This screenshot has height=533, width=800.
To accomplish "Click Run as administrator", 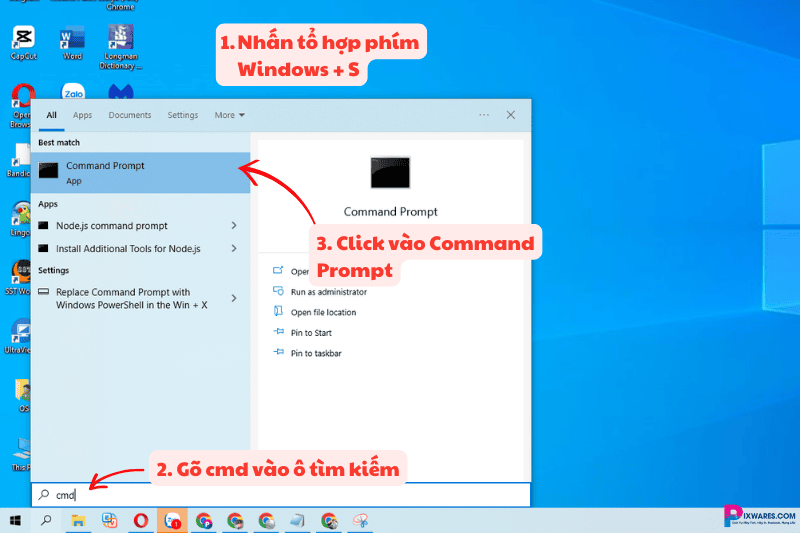I will [328, 292].
